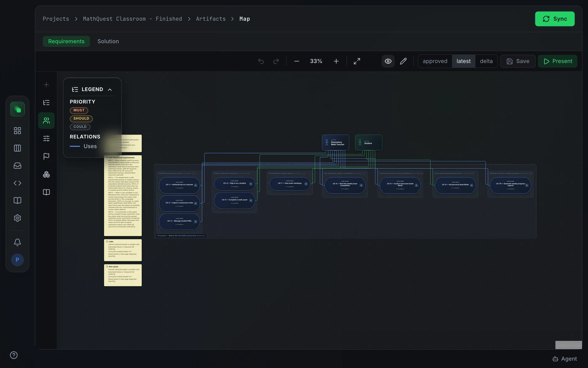The width and height of the screenshot is (588, 368).
Task: Select UC-8 Control classroom Quiet Mode node
Action: (x=400, y=185)
